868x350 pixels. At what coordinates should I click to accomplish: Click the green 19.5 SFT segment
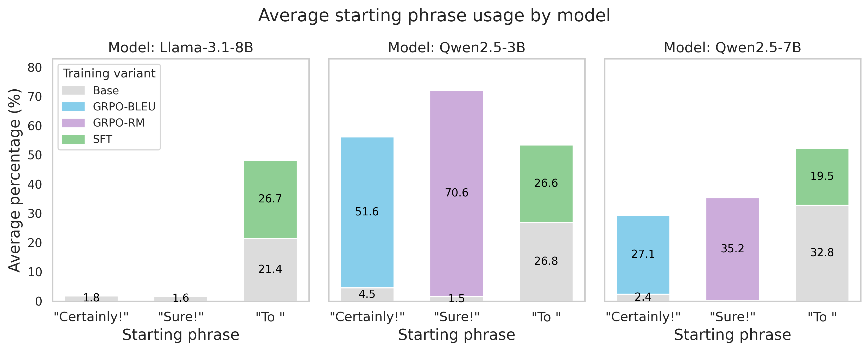pos(822,188)
